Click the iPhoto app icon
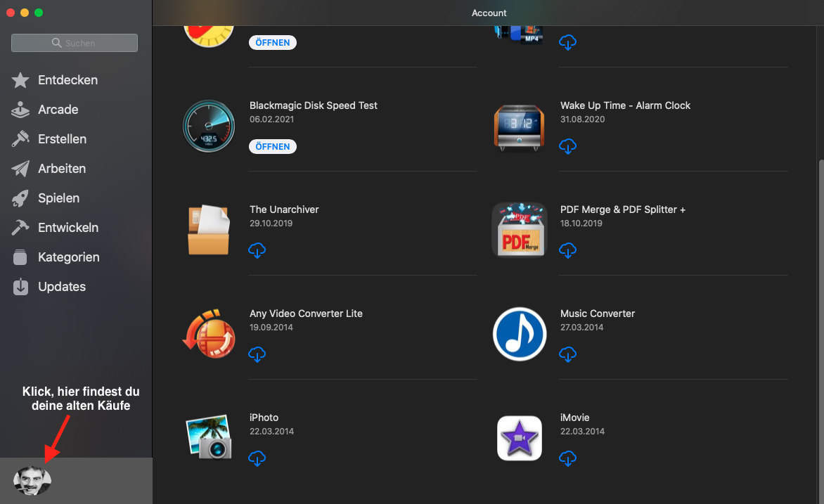The height and width of the screenshot is (504, 824). point(209,437)
